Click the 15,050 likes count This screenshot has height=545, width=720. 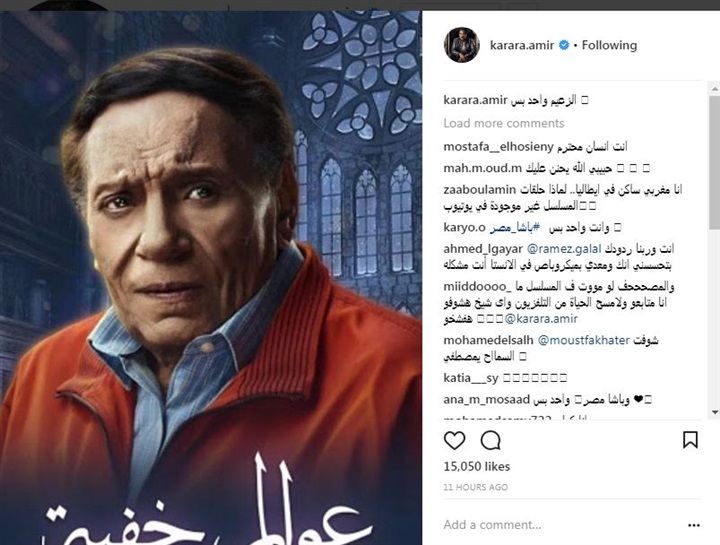point(477,466)
